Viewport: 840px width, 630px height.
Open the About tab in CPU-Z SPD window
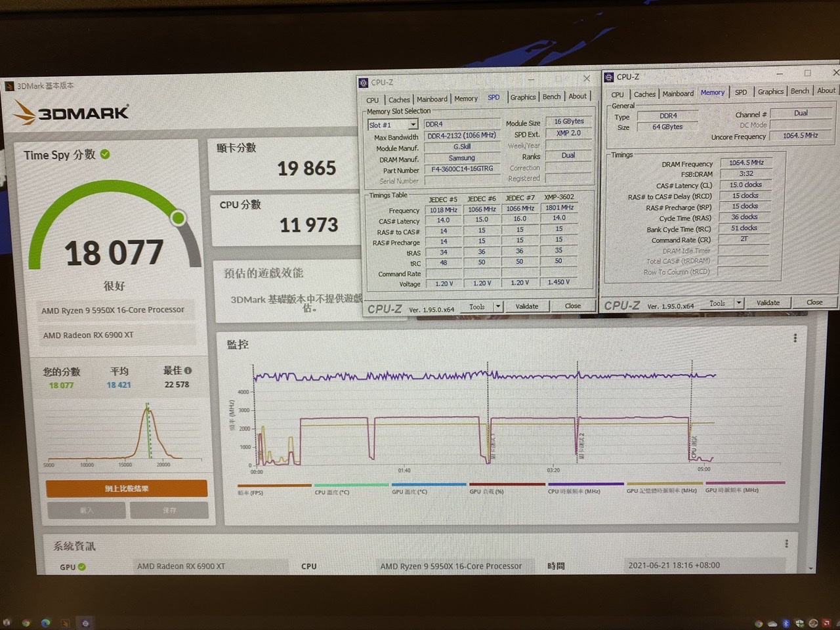577,96
